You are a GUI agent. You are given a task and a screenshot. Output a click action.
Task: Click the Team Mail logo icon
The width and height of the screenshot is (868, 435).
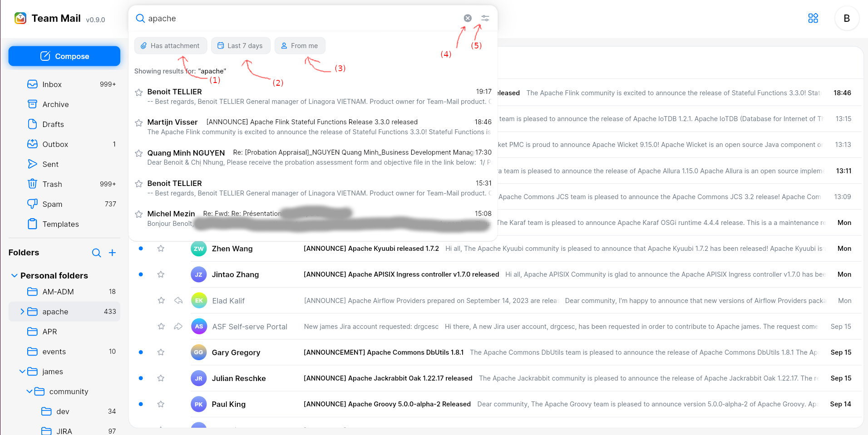coord(20,18)
